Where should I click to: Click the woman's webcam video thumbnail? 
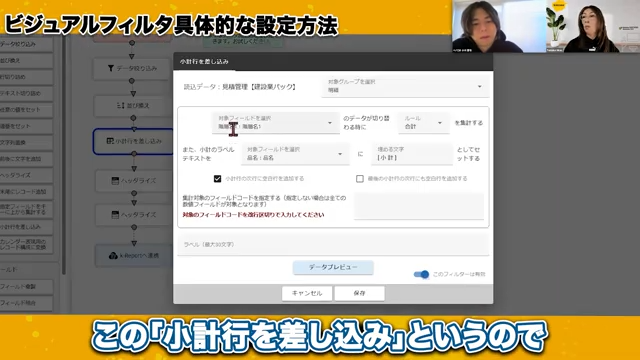point(593,26)
